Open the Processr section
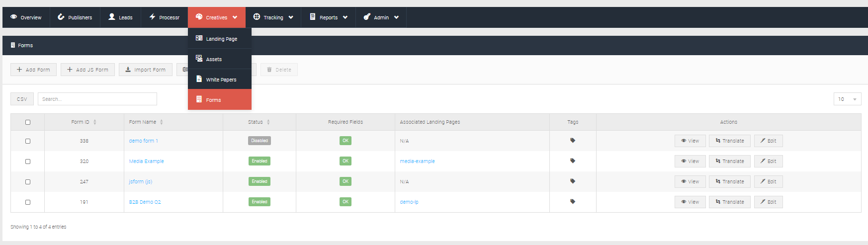The image size is (868, 245). [x=164, y=17]
